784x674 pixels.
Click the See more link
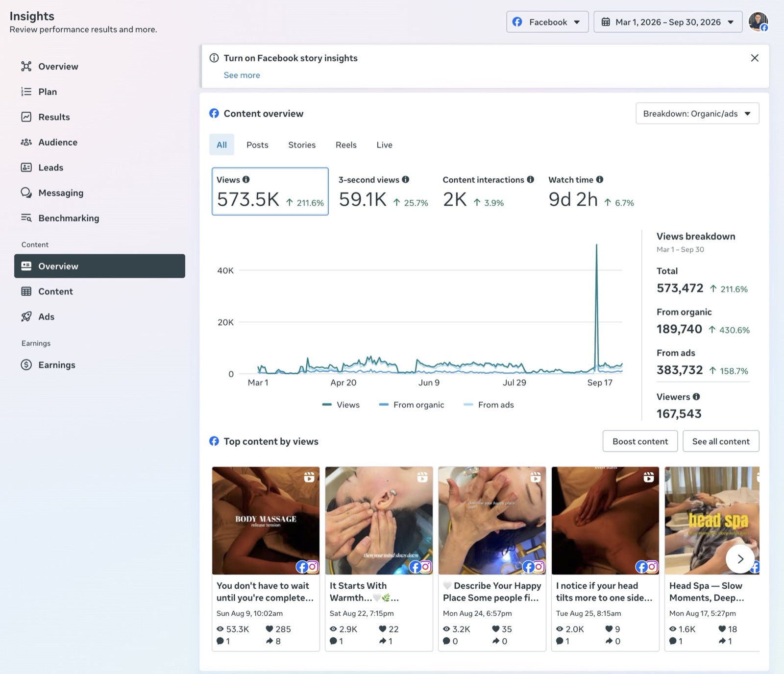(x=242, y=75)
